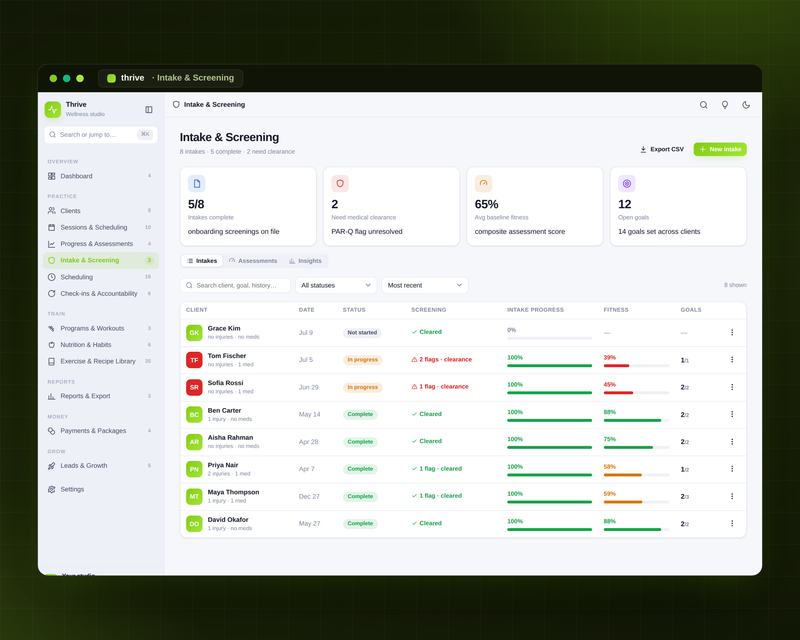Select the Intakes tab
This screenshot has height=640, width=800.
tap(202, 261)
